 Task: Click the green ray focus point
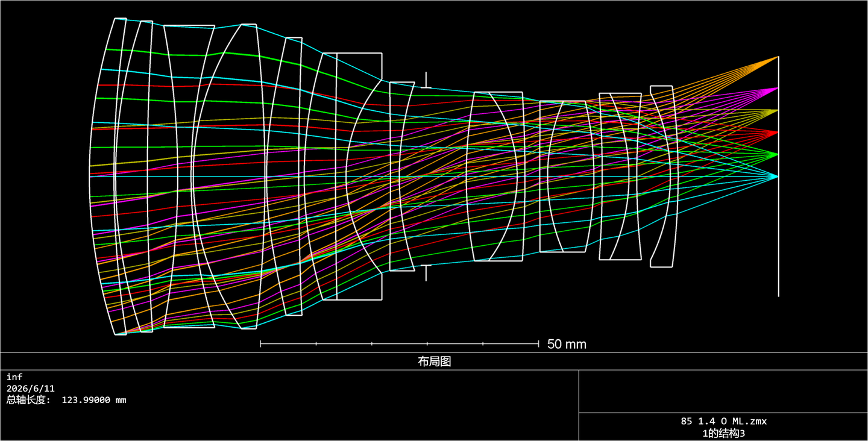(x=777, y=154)
